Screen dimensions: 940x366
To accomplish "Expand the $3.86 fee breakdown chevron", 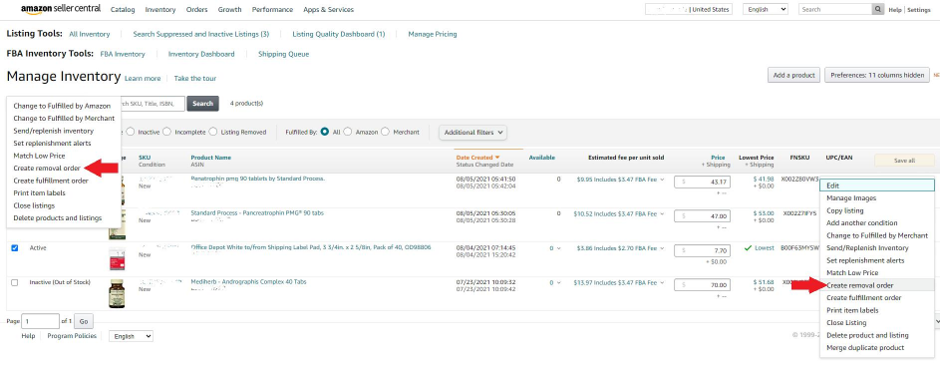I will (662, 248).
